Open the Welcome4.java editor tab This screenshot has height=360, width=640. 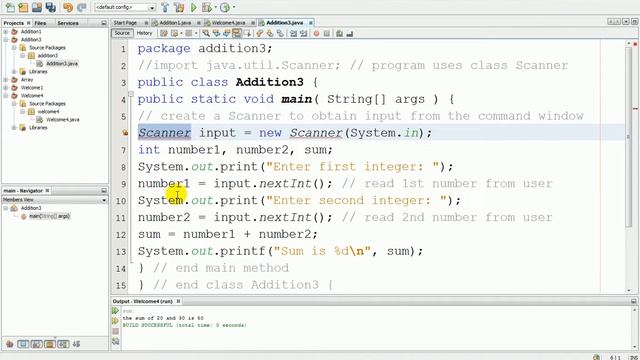pos(228,23)
